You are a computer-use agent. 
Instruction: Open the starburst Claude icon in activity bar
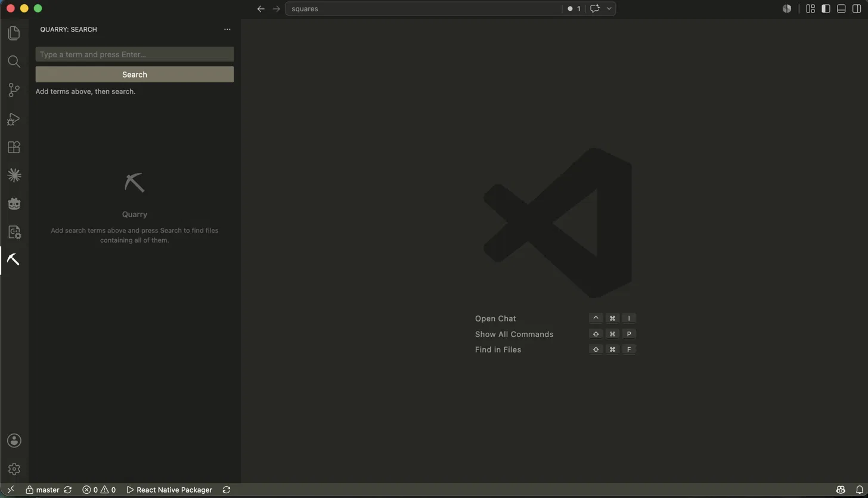14,175
